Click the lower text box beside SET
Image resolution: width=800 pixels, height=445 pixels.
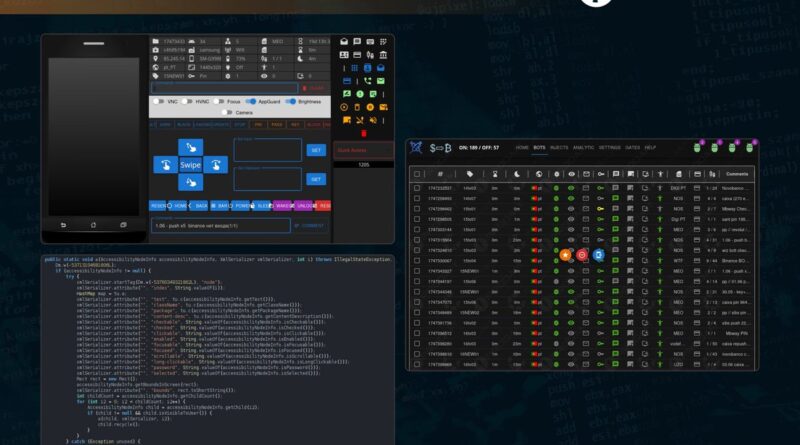(267, 179)
